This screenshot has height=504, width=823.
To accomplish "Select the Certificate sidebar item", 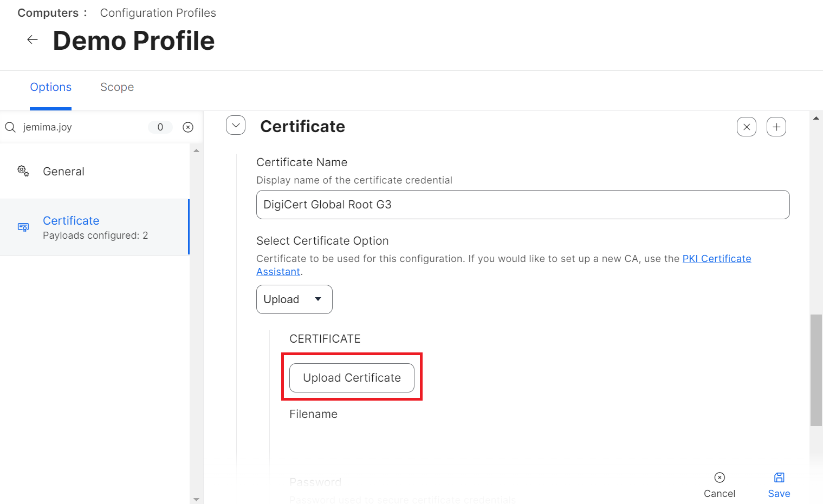I will 95,227.
